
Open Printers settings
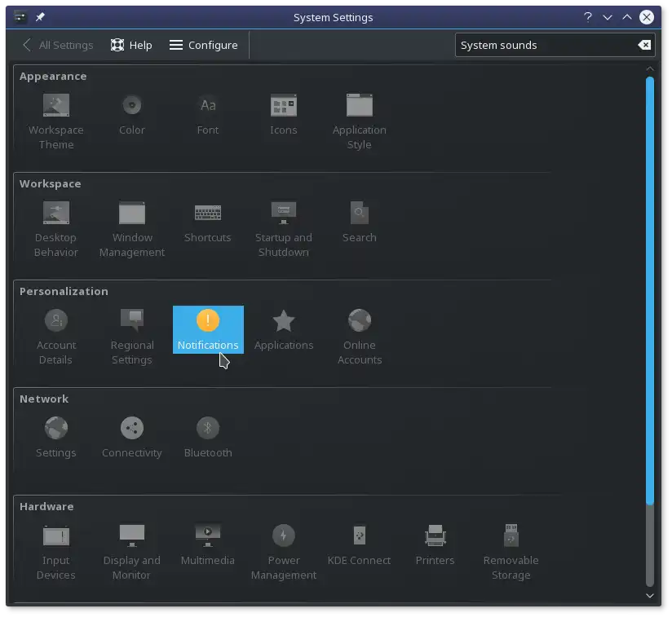click(435, 544)
